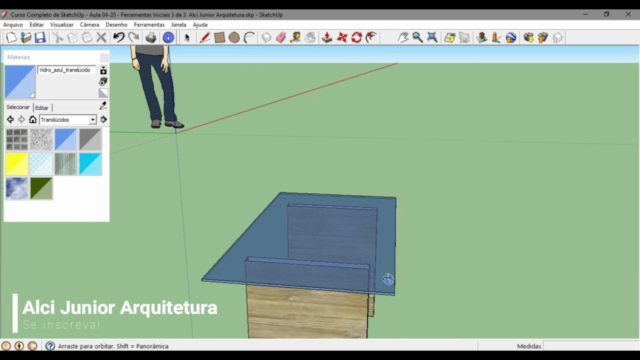The image size is (640, 360).
Task: Click the Create Material icon
Action: click(103, 82)
